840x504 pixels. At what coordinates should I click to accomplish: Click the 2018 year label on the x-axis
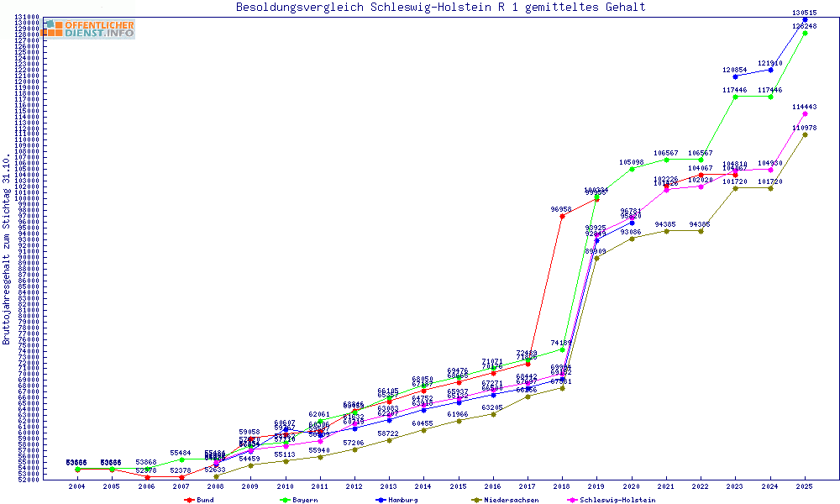(x=562, y=486)
